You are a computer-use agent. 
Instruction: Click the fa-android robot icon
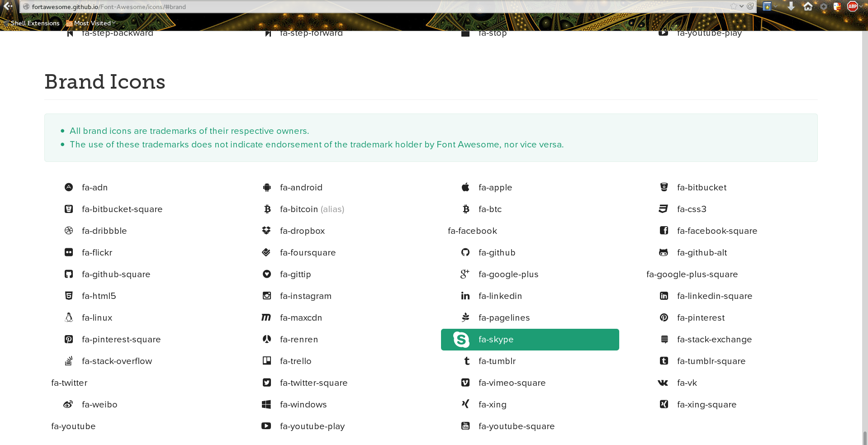point(267,187)
